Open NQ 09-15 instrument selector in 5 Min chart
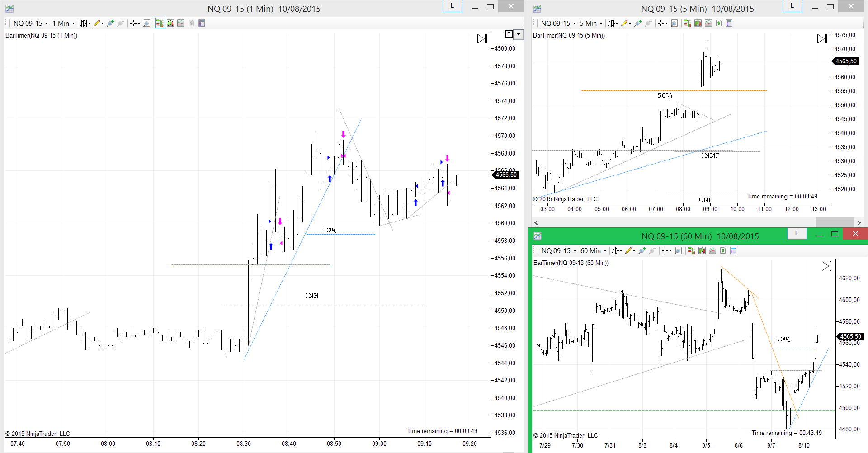The height and width of the screenshot is (453, 868). [558, 23]
